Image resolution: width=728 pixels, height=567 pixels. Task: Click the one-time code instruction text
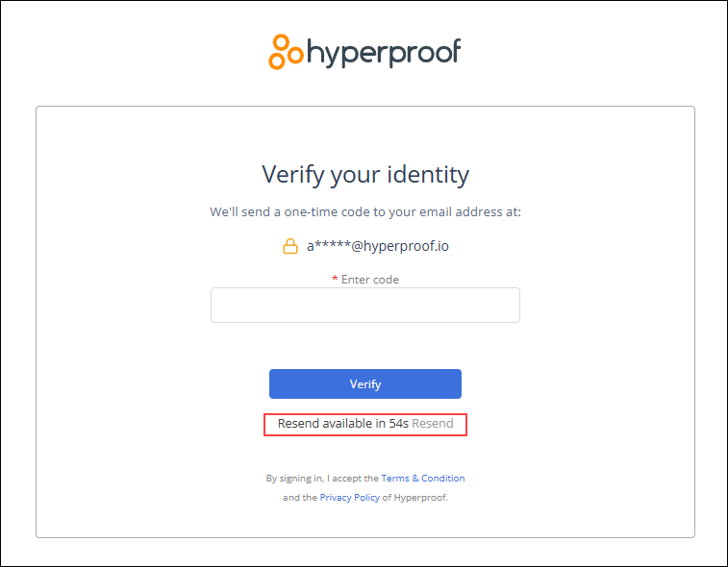click(364, 212)
